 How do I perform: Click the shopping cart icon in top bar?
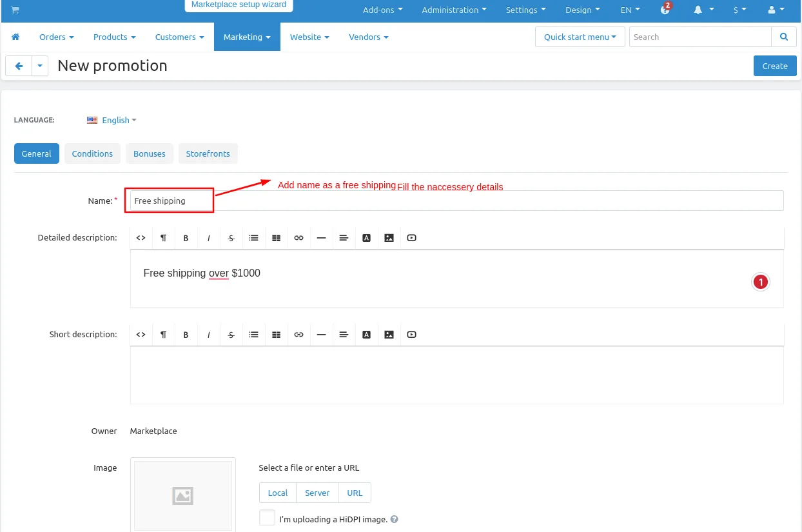click(15, 10)
